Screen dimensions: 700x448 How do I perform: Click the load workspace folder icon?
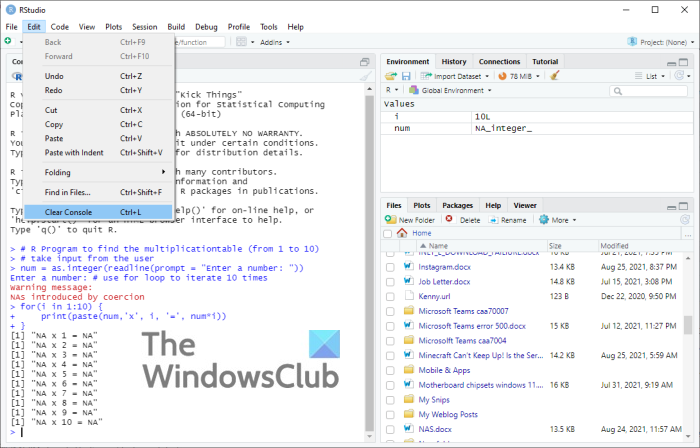(x=391, y=76)
